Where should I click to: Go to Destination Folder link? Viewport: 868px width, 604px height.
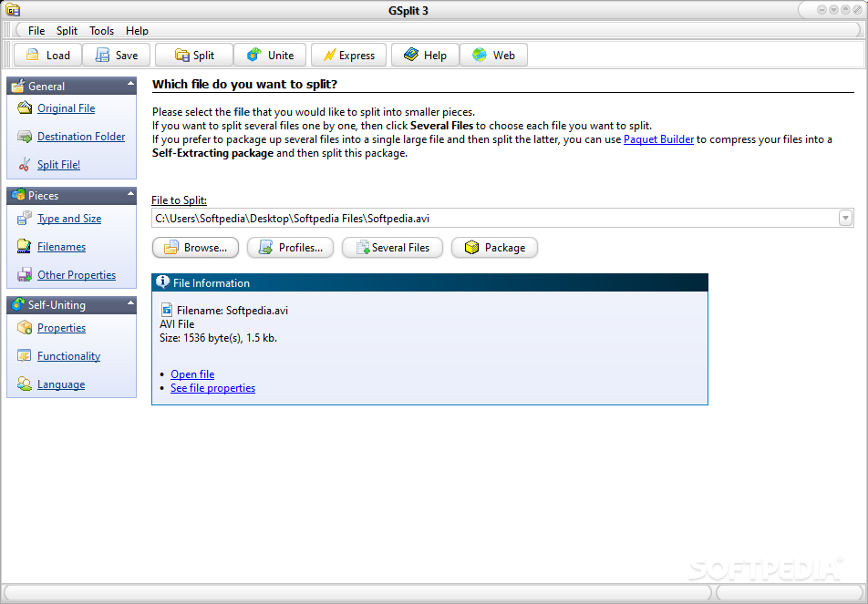click(81, 137)
